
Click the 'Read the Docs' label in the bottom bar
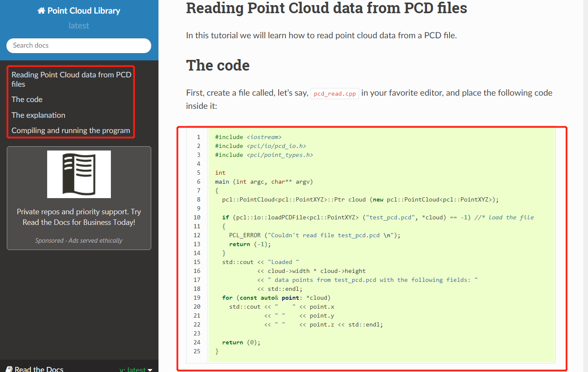point(39,369)
